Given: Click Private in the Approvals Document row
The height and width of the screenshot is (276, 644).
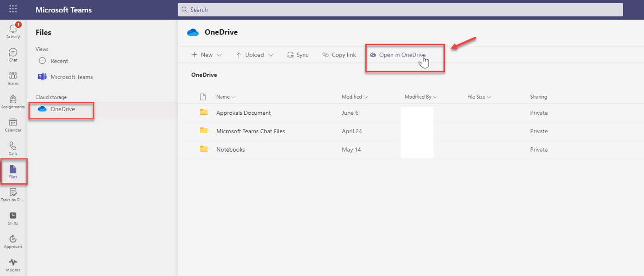Looking at the screenshot, I should [539, 113].
